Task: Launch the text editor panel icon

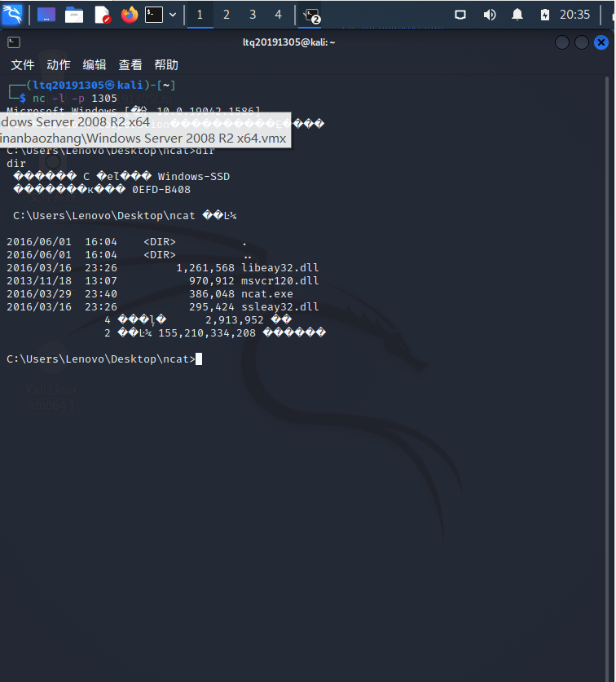Action: [x=103, y=15]
